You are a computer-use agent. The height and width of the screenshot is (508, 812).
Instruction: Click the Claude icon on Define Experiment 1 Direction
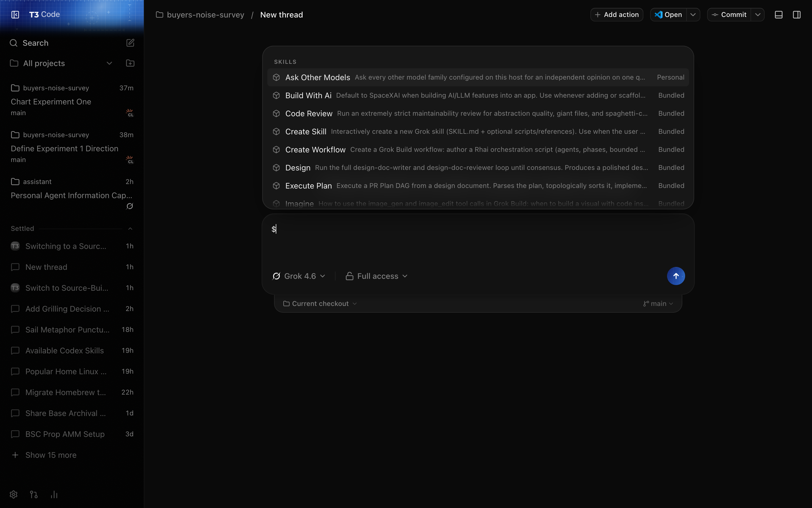click(x=129, y=159)
